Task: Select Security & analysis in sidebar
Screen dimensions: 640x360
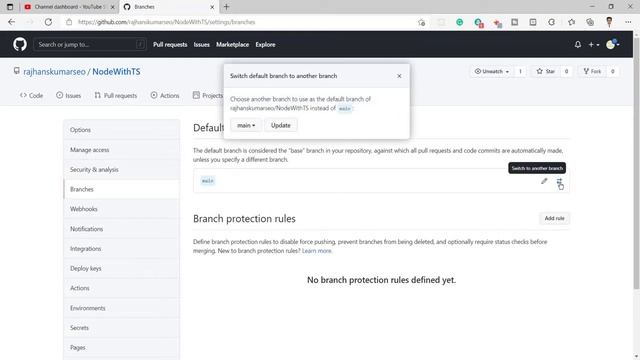Action: point(122,169)
